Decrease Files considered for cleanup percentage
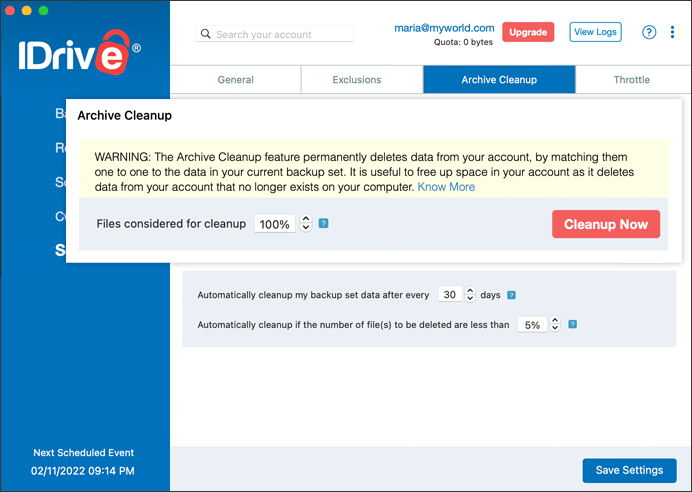 point(306,227)
